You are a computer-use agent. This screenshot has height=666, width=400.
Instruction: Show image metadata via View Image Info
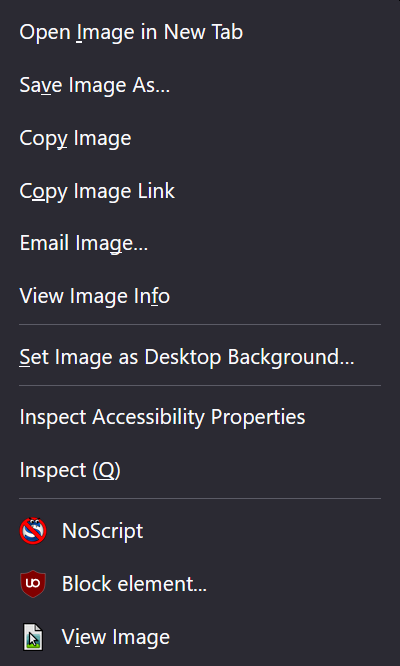(x=200, y=296)
